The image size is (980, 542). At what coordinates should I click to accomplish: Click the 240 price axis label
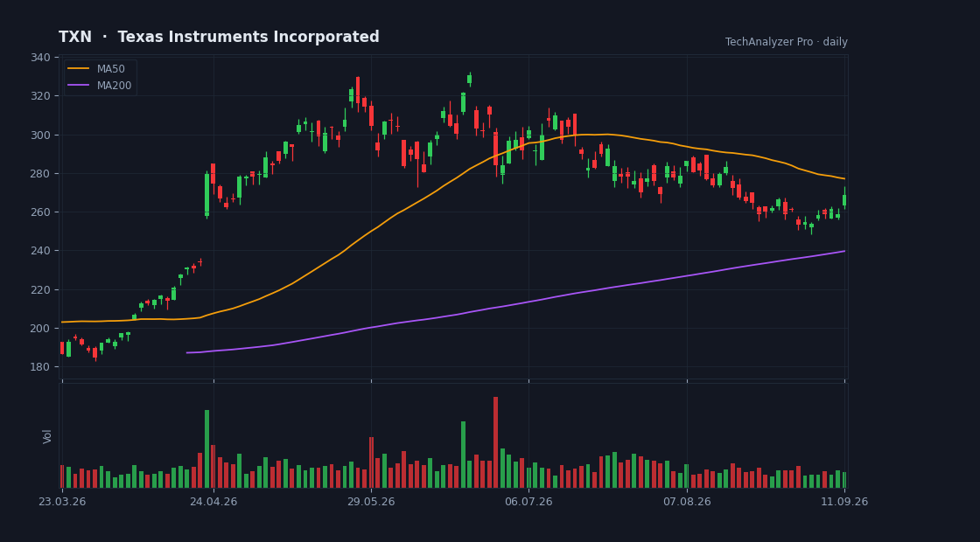coord(40,251)
